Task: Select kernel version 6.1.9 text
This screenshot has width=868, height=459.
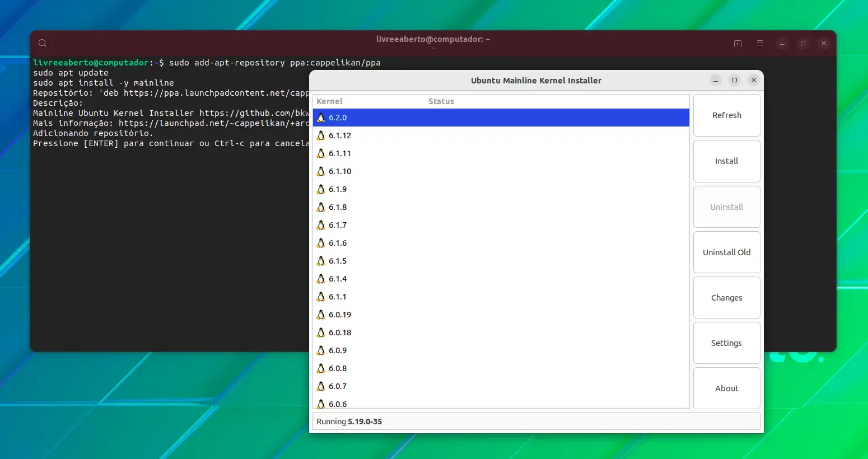Action: [x=338, y=189]
